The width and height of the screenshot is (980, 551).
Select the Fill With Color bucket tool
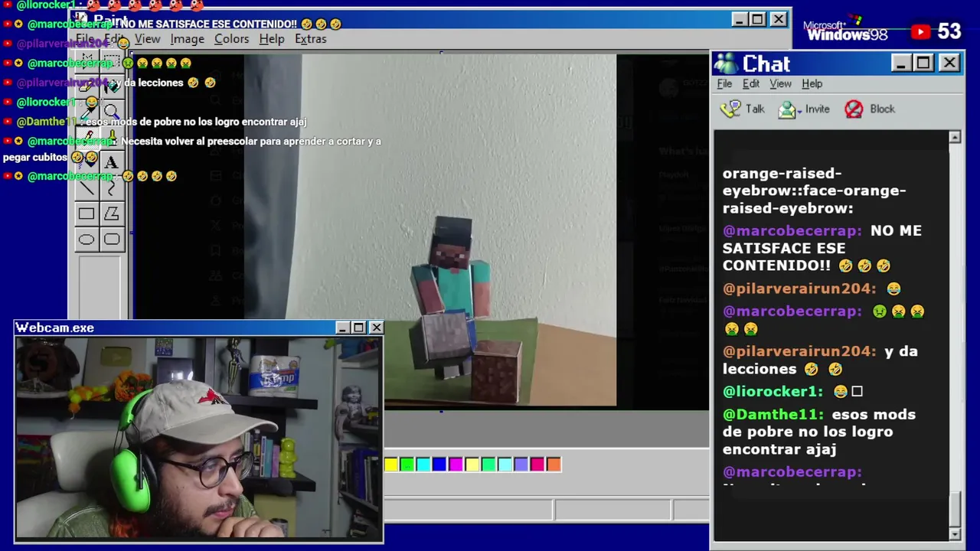click(112, 86)
